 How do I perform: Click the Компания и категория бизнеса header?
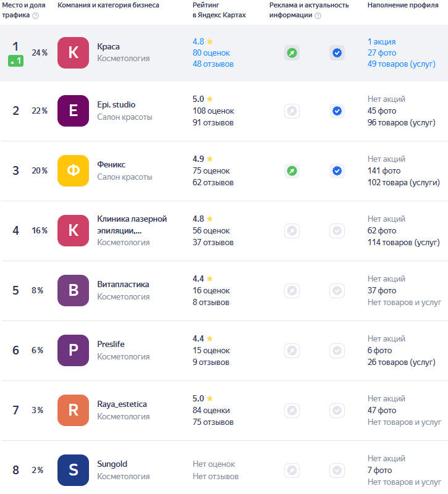(109, 6)
